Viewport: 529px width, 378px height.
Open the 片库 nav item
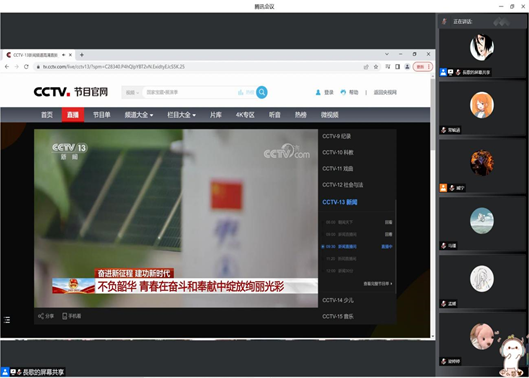(x=216, y=115)
